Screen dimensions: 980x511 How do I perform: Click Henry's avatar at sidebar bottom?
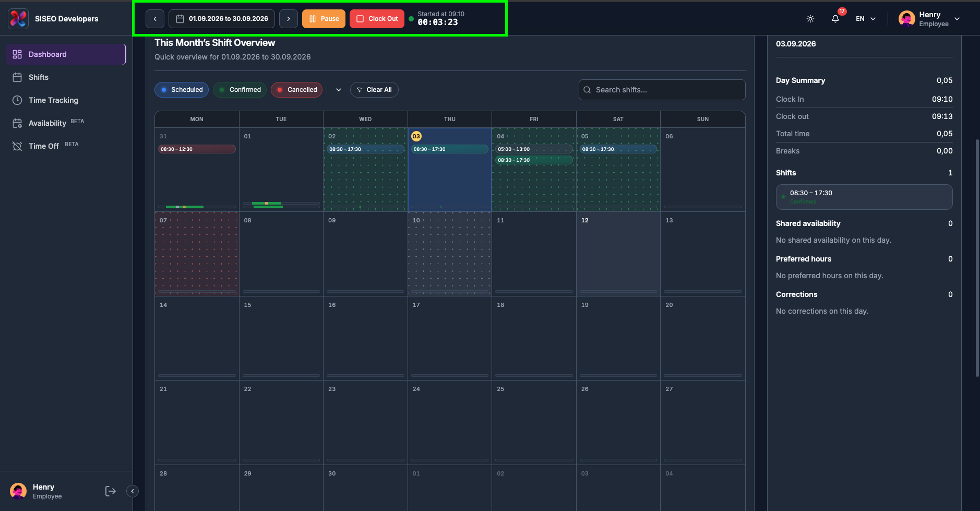point(18,491)
